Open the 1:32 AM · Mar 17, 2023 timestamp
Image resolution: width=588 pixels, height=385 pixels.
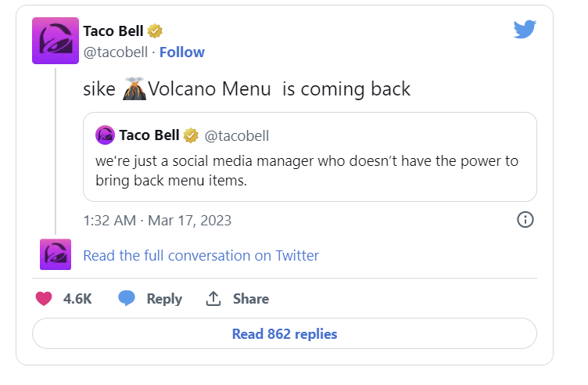157,220
